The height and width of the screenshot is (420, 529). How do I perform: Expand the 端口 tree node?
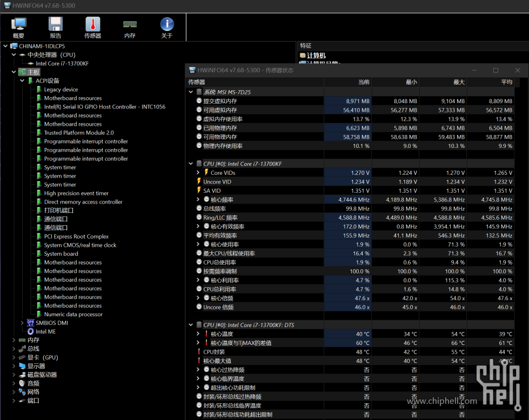[14, 401]
